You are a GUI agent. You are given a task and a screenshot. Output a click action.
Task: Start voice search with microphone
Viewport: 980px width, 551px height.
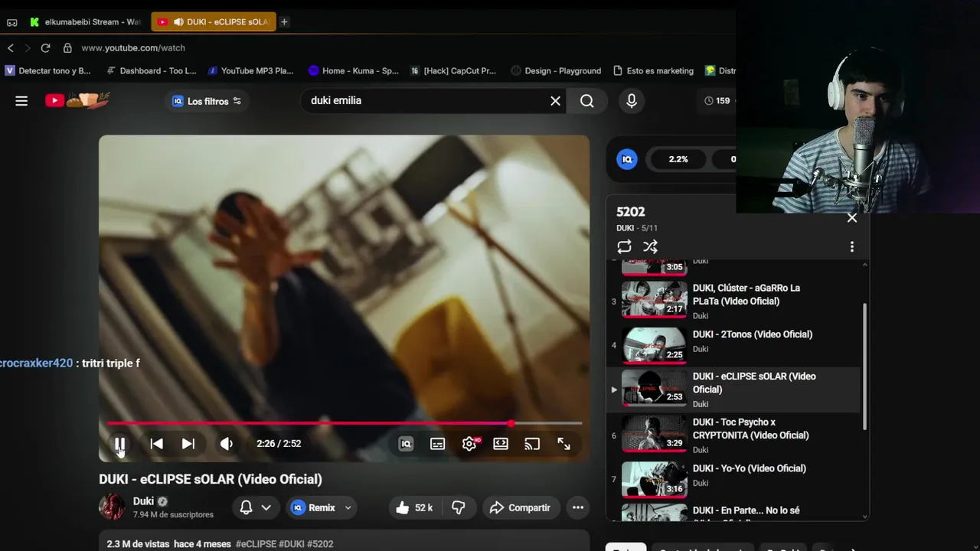(631, 101)
